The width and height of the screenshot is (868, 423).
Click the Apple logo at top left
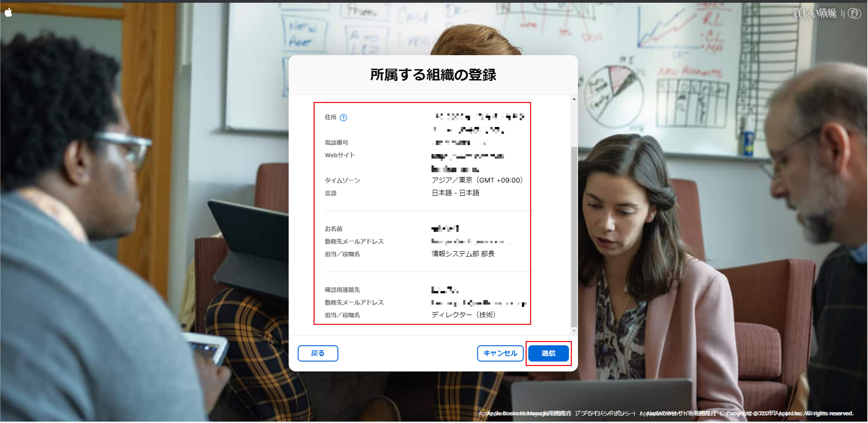point(8,13)
